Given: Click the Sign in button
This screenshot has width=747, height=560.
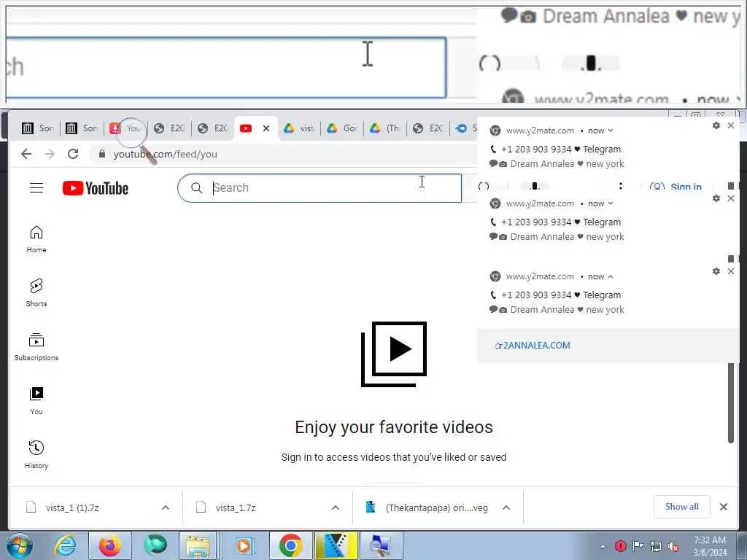Looking at the screenshot, I should 676,187.
